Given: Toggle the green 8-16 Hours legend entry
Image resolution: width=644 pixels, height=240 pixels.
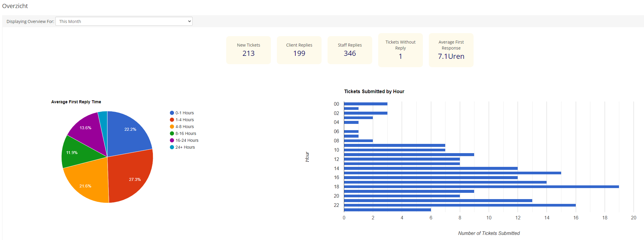Looking at the screenshot, I should tap(172, 133).
